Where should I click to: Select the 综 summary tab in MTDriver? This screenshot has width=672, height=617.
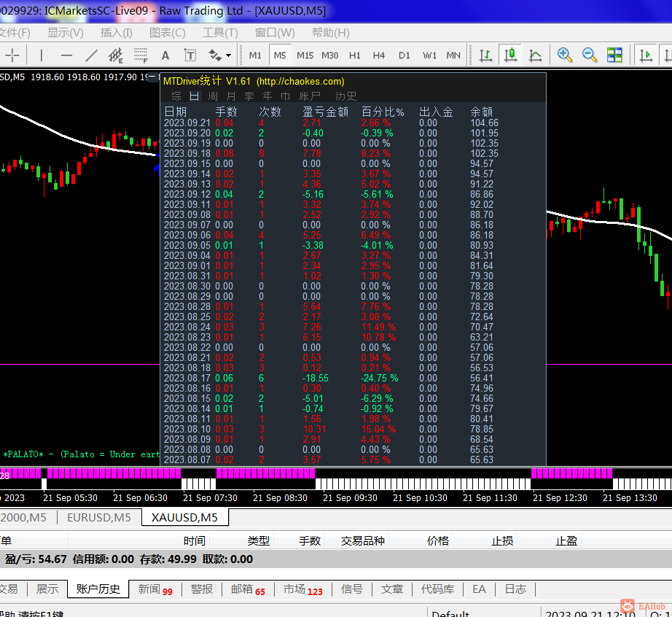(x=176, y=96)
